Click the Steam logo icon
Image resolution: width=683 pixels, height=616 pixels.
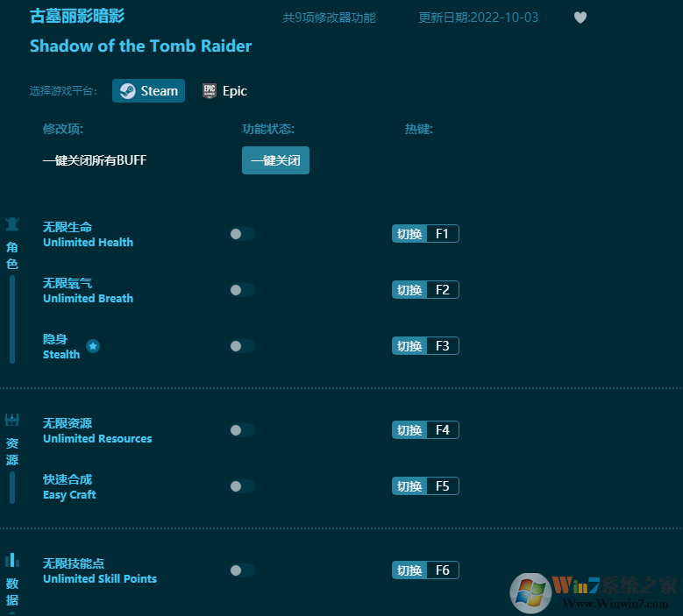127,91
